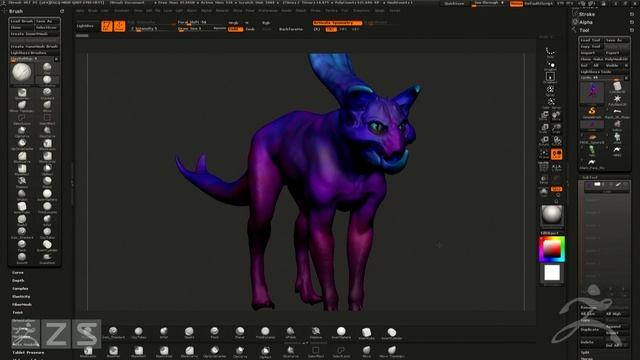Click Load Tool button
The height and width of the screenshot is (360, 640).
[x=591, y=40]
